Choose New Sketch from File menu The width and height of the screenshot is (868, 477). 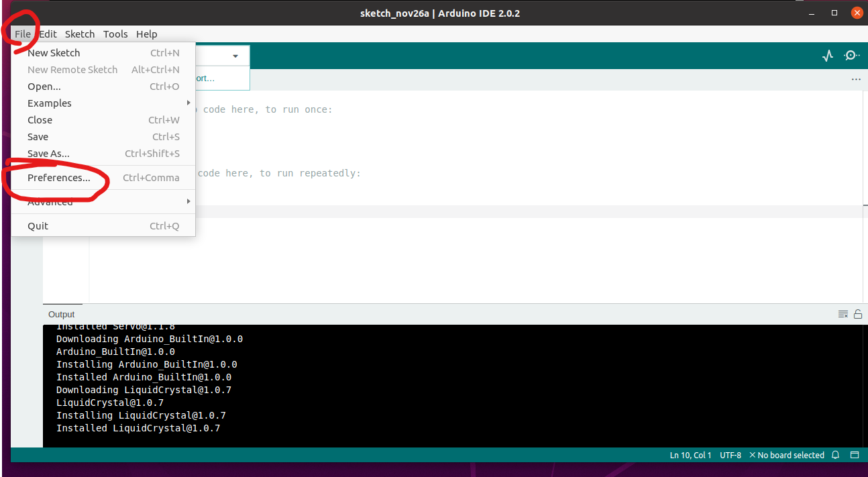tap(103, 53)
